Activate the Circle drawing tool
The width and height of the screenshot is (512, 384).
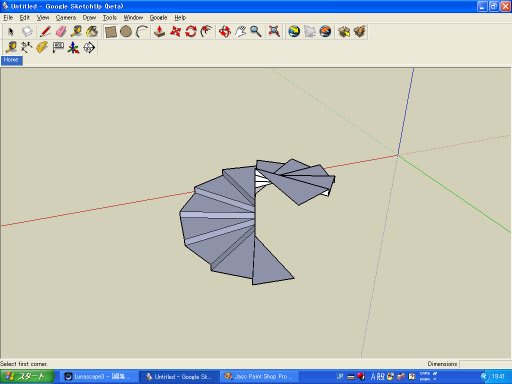126,32
